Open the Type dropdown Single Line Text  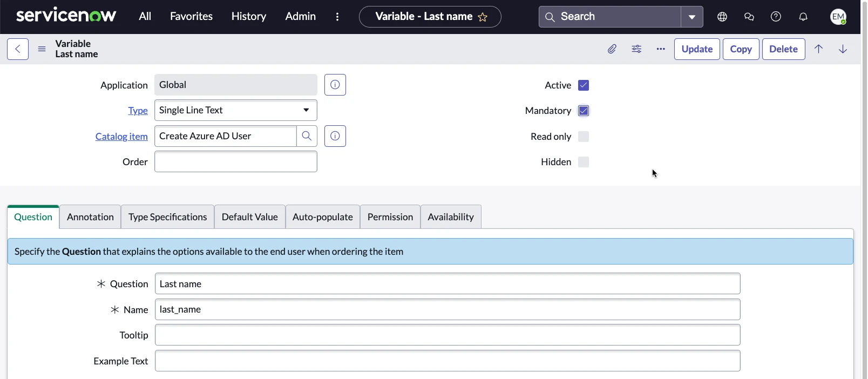pos(235,110)
